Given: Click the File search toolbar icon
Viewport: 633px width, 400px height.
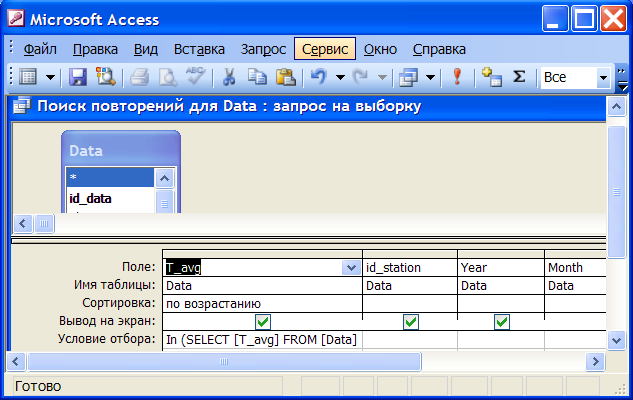Looking at the screenshot, I should 106,76.
